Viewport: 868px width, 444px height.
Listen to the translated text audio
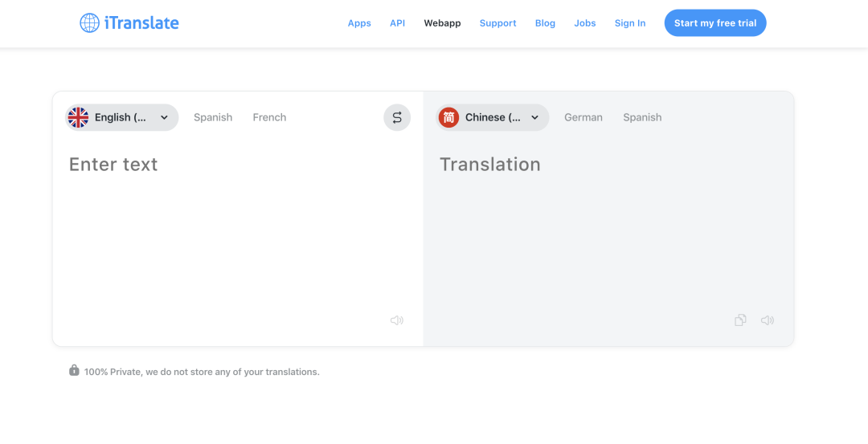point(768,320)
